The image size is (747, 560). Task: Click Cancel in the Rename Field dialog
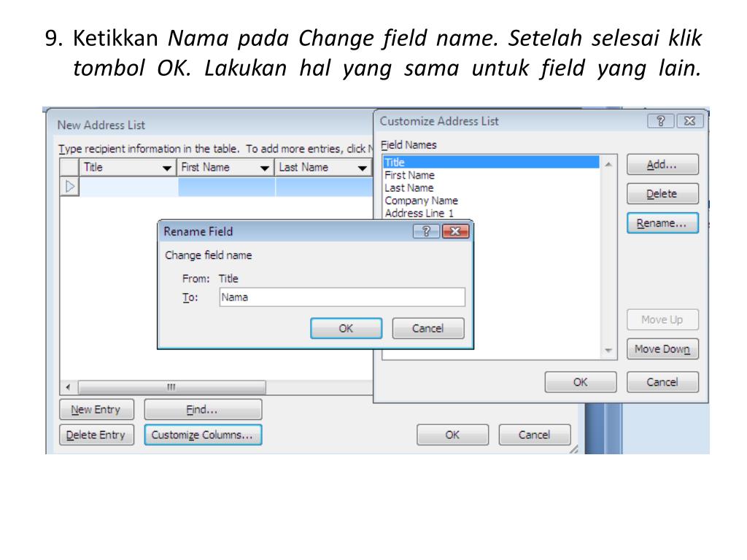pos(427,328)
